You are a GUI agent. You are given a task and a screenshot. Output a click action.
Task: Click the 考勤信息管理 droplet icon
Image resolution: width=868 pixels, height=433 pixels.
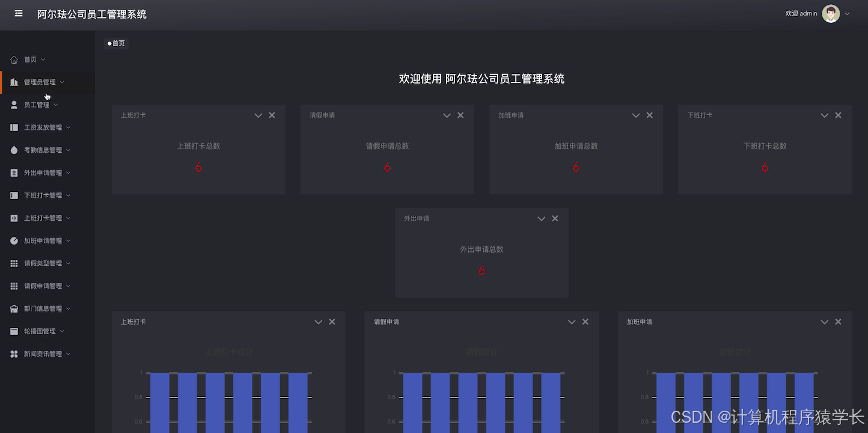click(13, 150)
